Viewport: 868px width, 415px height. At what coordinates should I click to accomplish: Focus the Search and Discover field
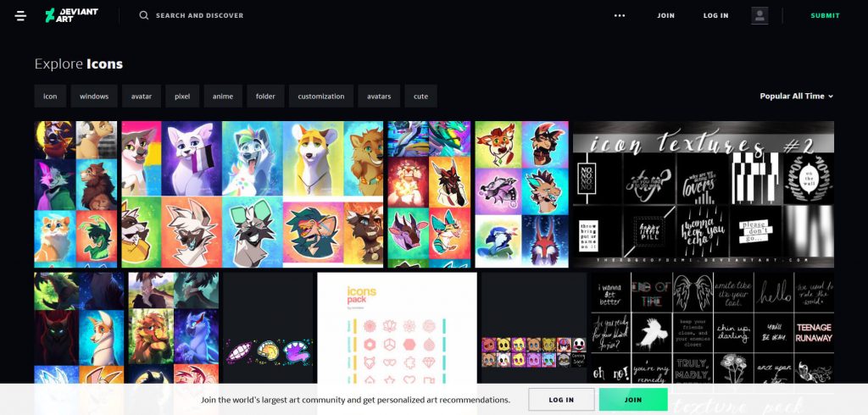tap(200, 15)
